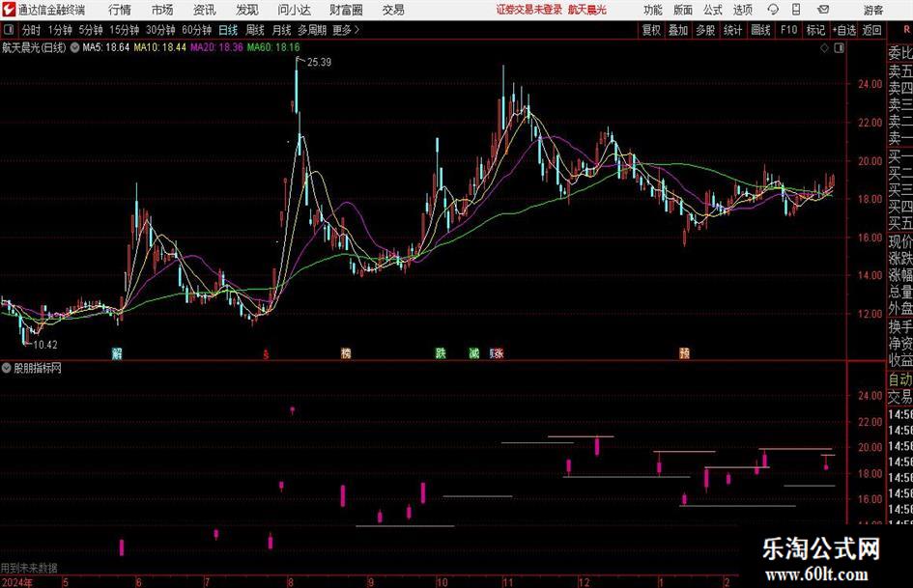Click the 证券交易未登录 status link
This screenshot has height=588, width=913.
click(529, 10)
